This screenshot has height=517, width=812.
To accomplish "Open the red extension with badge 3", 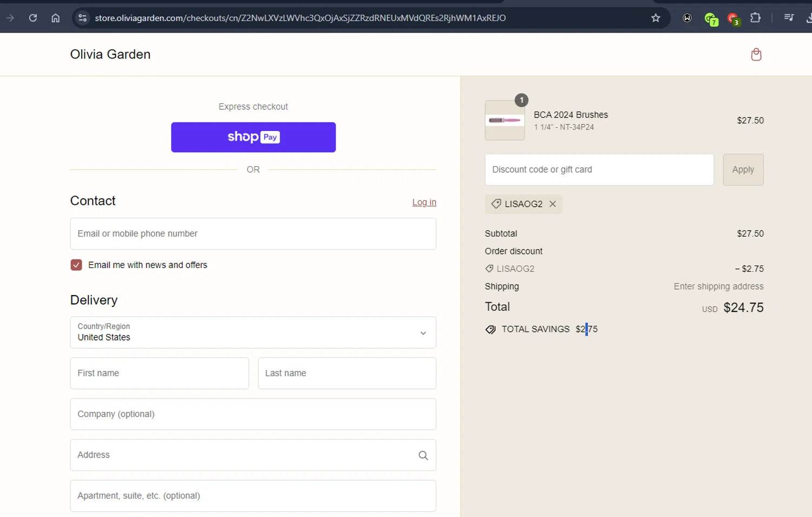I will click(x=734, y=19).
